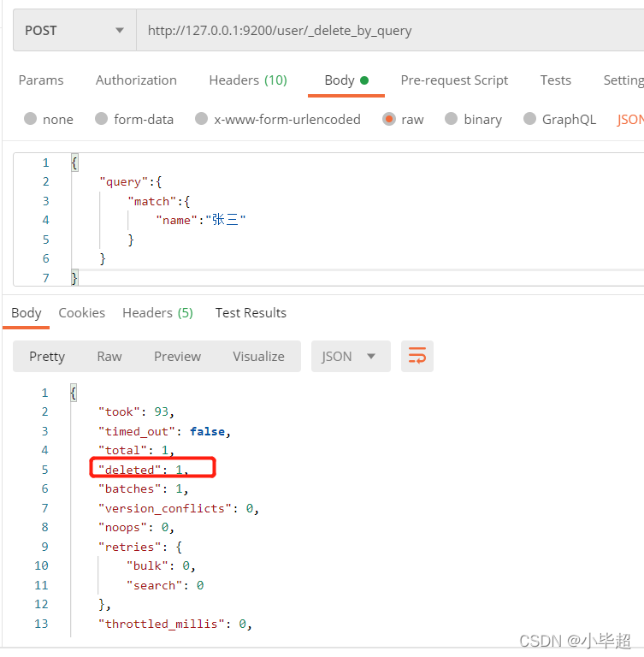Viewport: 644px width, 657px height.
Task: Expand the JSON response format dropdown
Action: click(x=351, y=356)
